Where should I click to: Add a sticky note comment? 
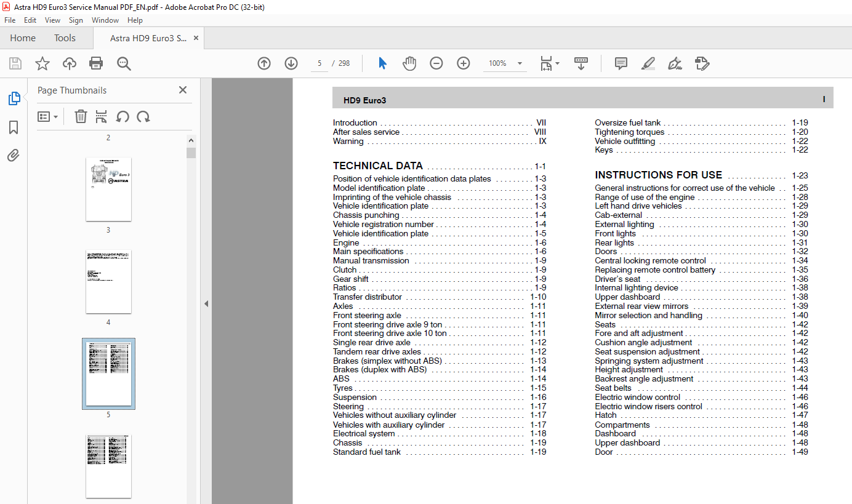click(621, 63)
